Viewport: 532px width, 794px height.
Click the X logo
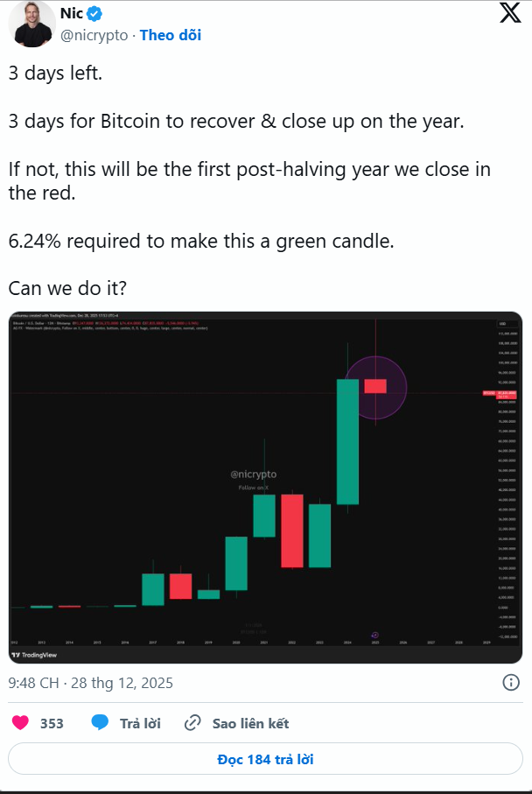(509, 15)
